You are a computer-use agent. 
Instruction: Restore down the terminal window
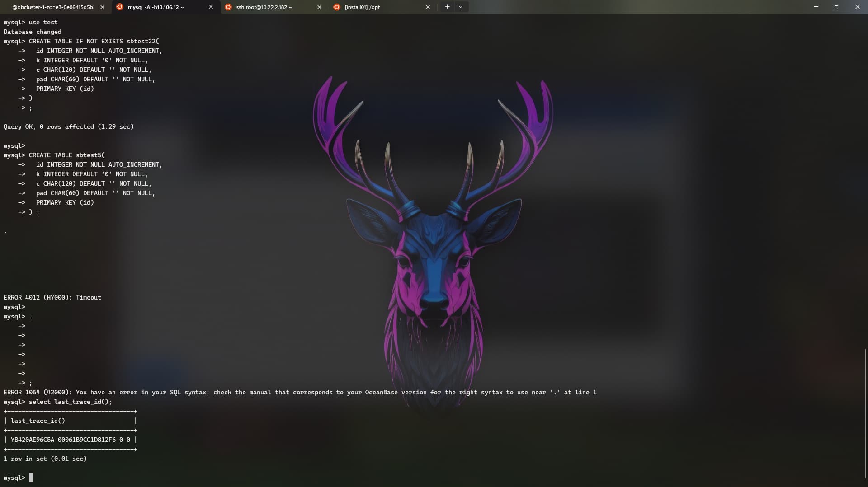[837, 7]
